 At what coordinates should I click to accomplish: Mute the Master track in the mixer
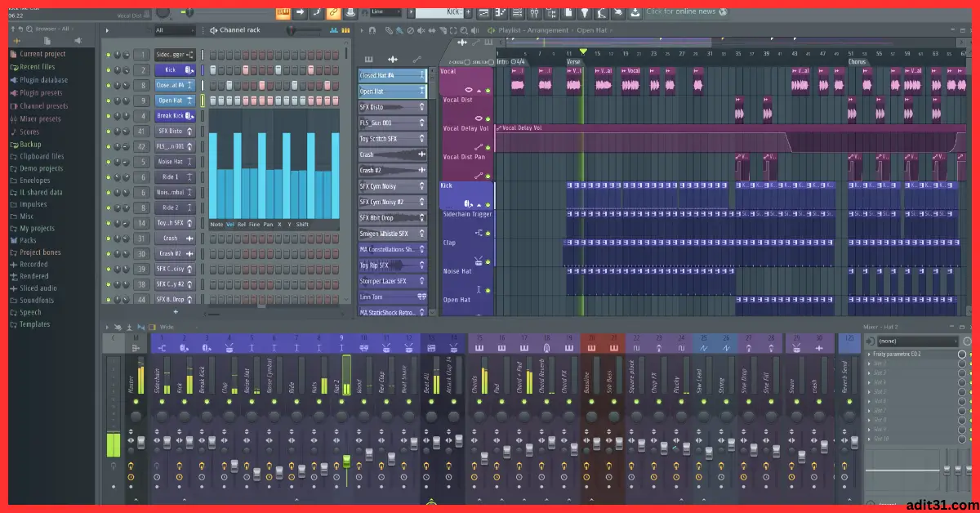[136, 401]
